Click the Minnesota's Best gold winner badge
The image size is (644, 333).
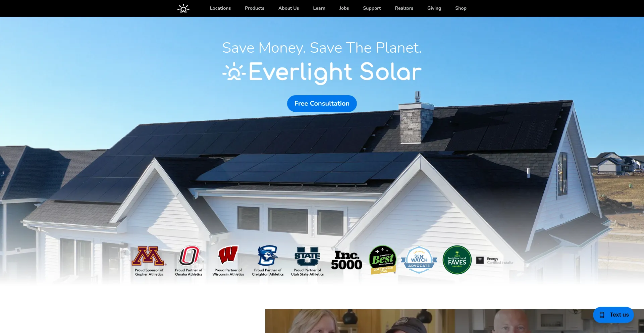(x=383, y=260)
